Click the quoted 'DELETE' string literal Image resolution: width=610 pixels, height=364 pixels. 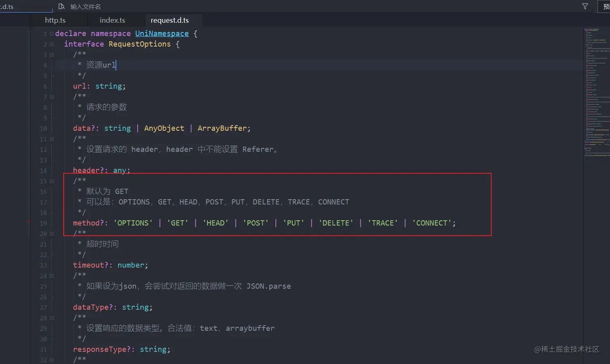tap(336, 223)
